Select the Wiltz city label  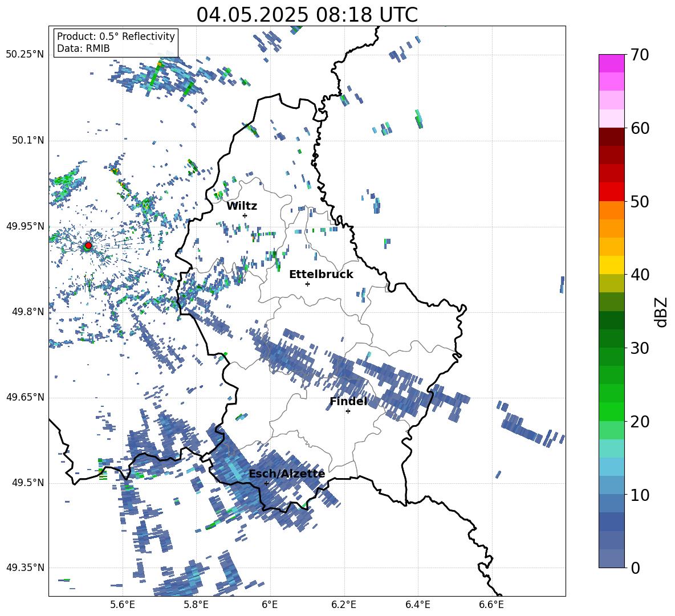(x=242, y=206)
